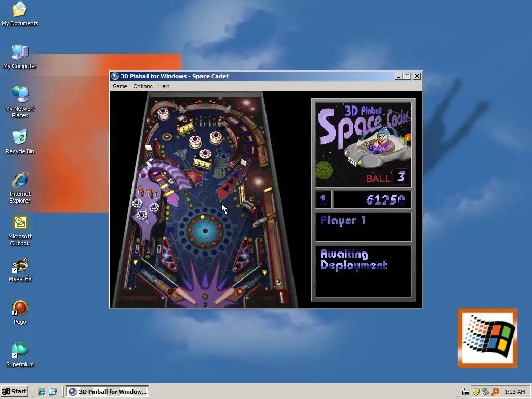Select the MyPal 68 shortcut

(20, 270)
